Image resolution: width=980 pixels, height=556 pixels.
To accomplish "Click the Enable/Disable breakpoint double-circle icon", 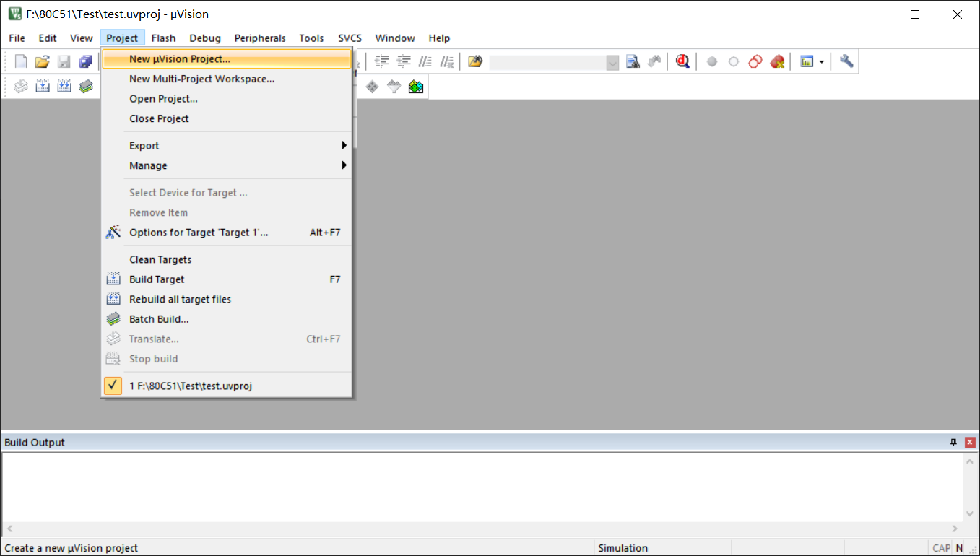I will click(x=755, y=62).
